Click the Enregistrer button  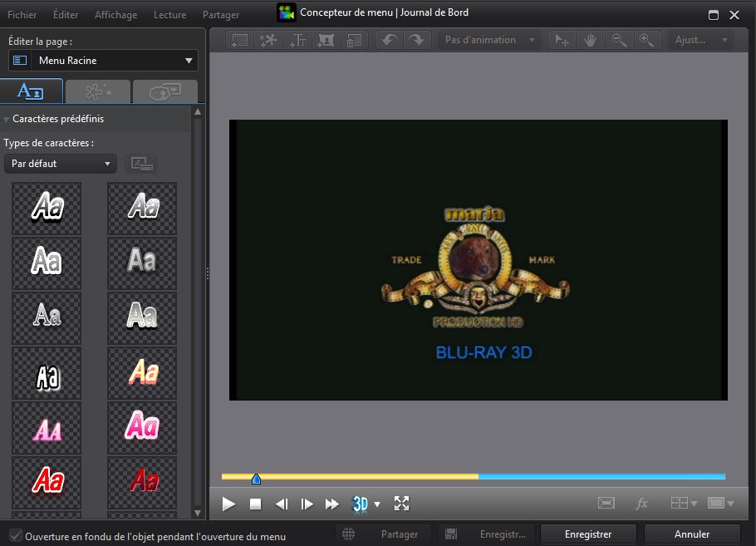click(588, 534)
